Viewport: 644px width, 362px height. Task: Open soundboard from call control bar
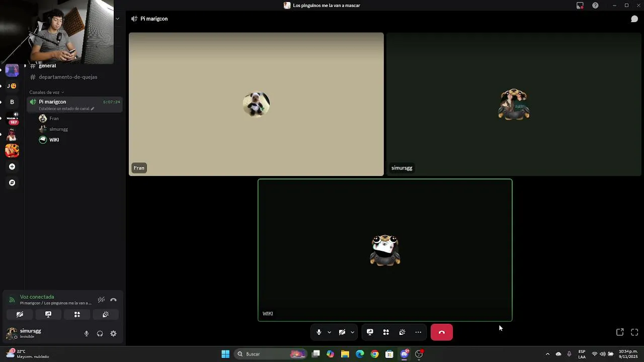click(402, 332)
